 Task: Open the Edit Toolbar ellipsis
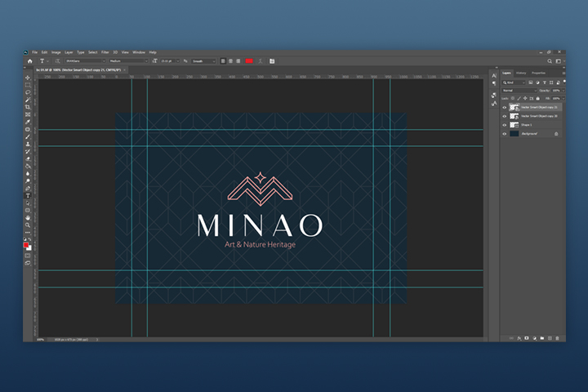click(x=28, y=233)
